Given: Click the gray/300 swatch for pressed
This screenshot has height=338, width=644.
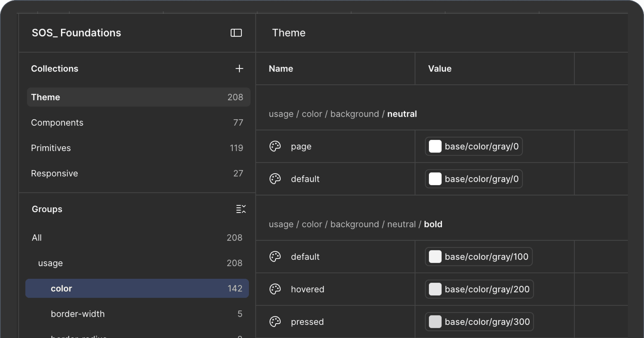Looking at the screenshot, I should click(435, 322).
